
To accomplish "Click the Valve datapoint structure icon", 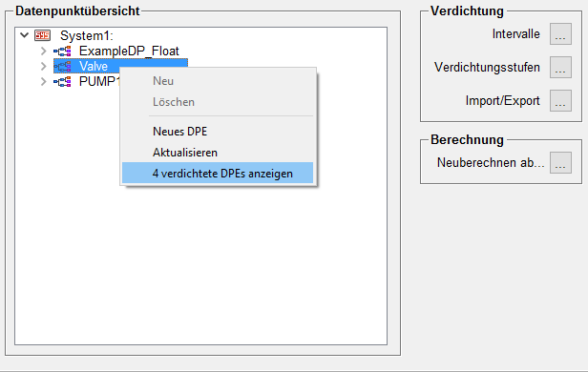I will pos(62,67).
